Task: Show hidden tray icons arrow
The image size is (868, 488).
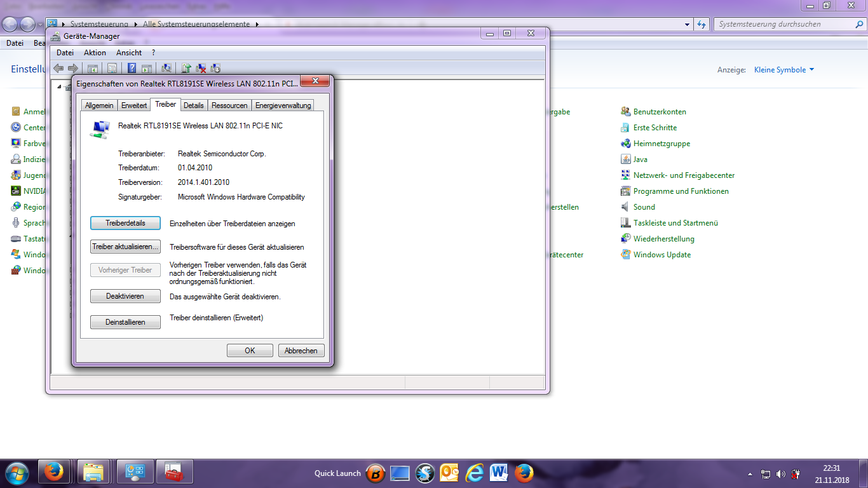Action: 750,474
